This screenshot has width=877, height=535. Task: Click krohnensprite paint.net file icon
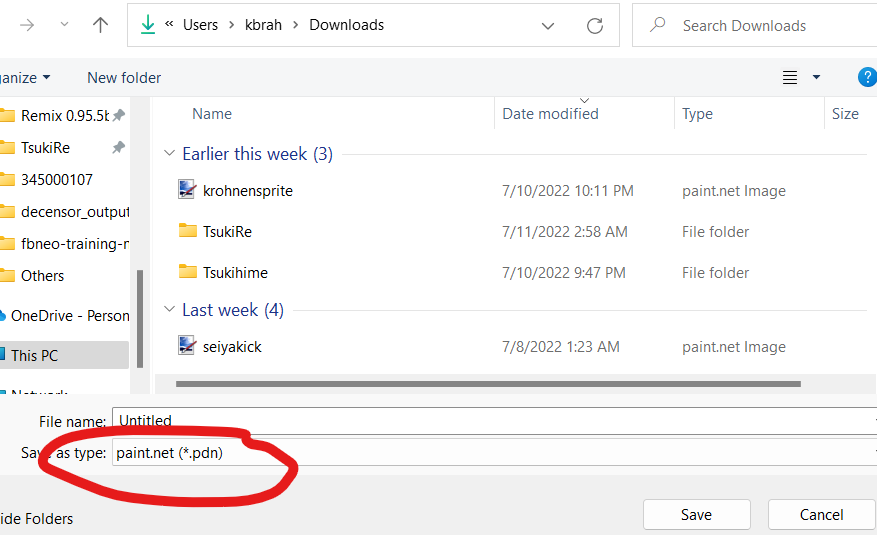point(187,190)
